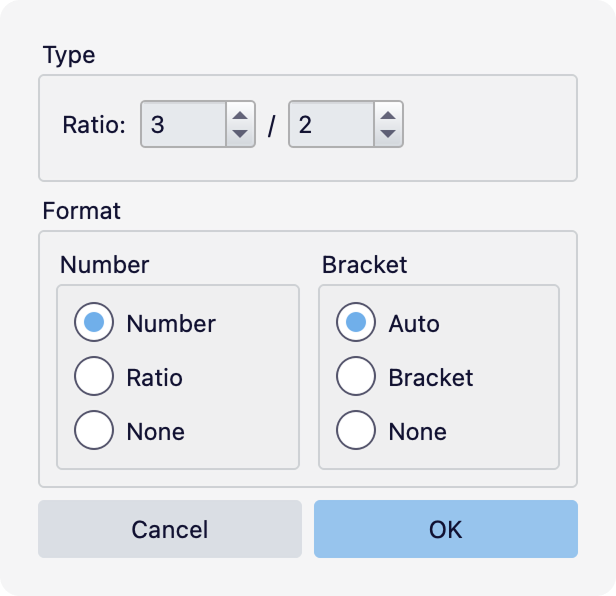Increase the ratio numerator with up arrow
Viewport: 616px width, 596px height.
tap(240, 115)
